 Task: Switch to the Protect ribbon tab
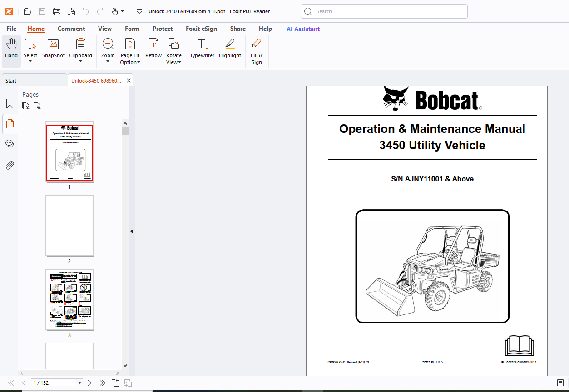pyautogui.click(x=163, y=29)
